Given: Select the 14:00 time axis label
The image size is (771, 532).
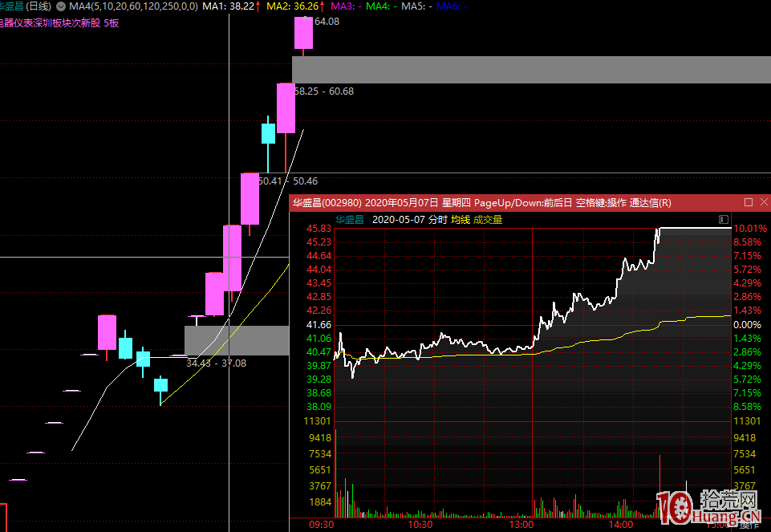Looking at the screenshot, I should point(620,525).
